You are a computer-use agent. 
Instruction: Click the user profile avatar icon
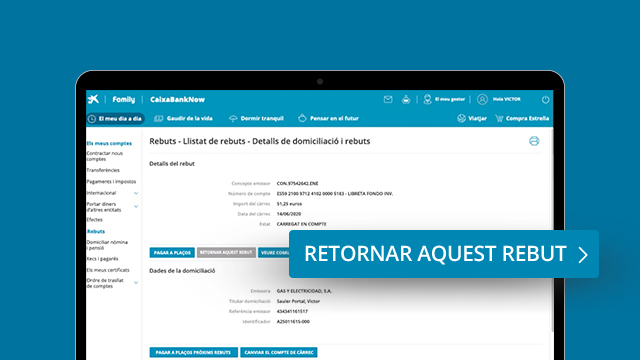tap(482, 99)
